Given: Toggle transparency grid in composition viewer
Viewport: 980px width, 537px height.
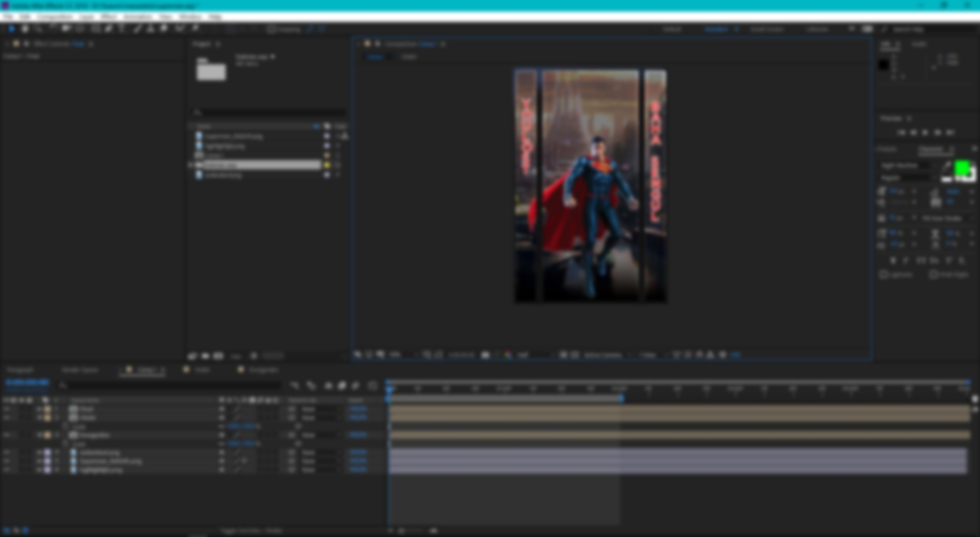Looking at the screenshot, I should [575, 355].
